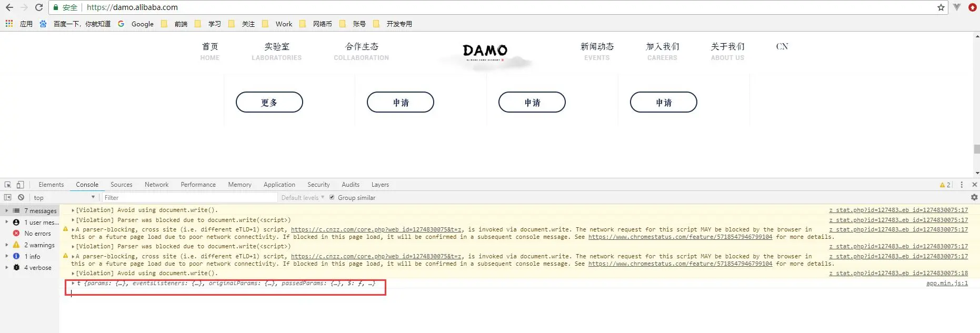The image size is (980, 333).
Task: Switch to Application tab
Action: (279, 185)
